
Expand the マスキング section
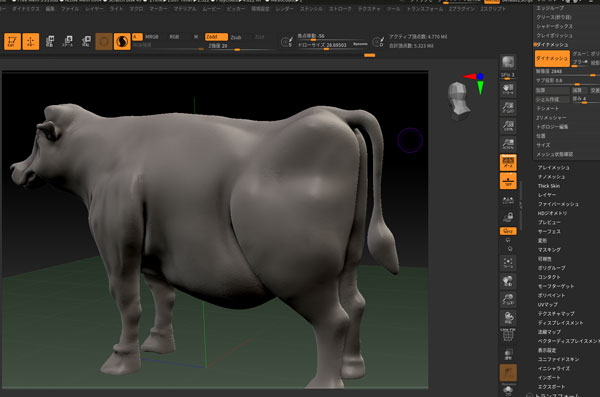click(x=549, y=250)
